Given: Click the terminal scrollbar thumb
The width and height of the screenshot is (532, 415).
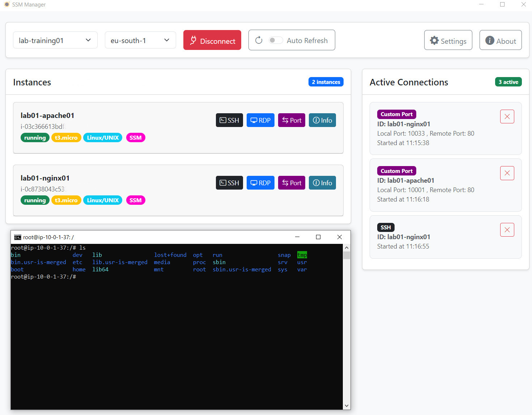Looking at the screenshot, I should click(x=346, y=255).
